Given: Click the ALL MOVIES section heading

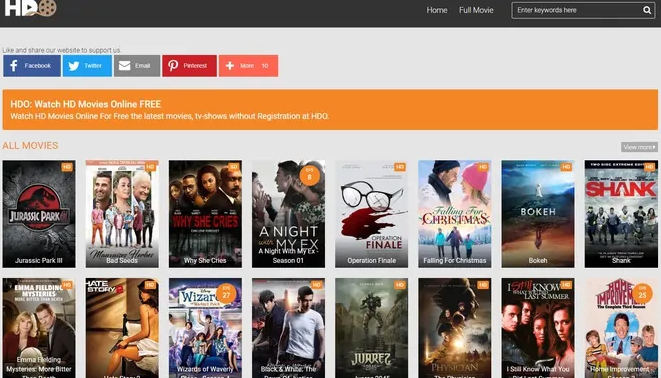Looking at the screenshot, I should 30,146.
